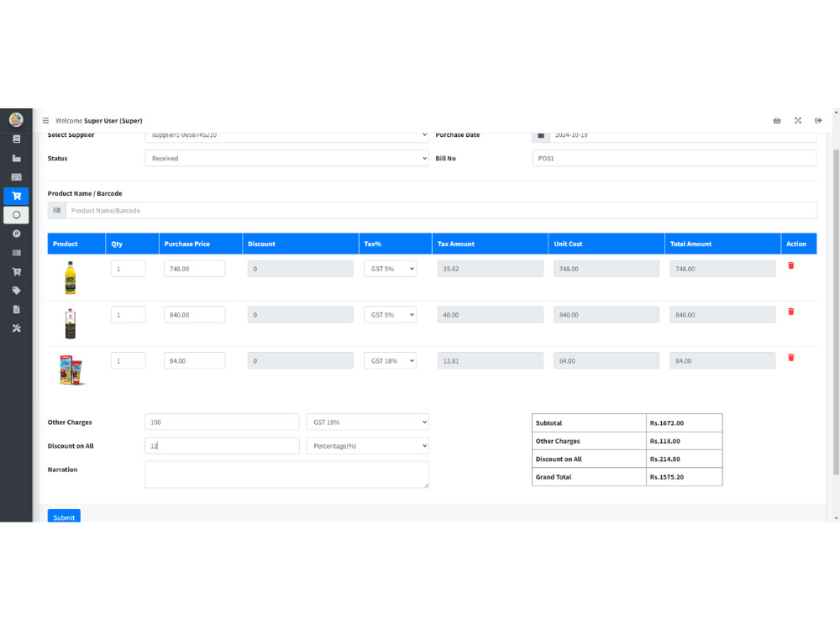Click the Purchase Price field showing 84.00

tap(195, 361)
